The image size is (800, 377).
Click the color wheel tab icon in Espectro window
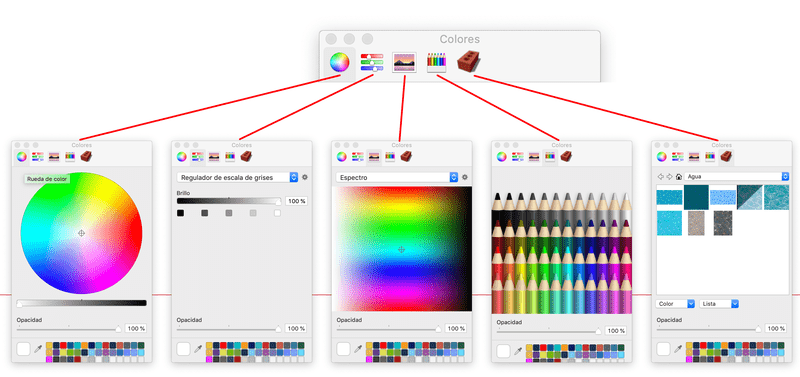tap(341, 157)
